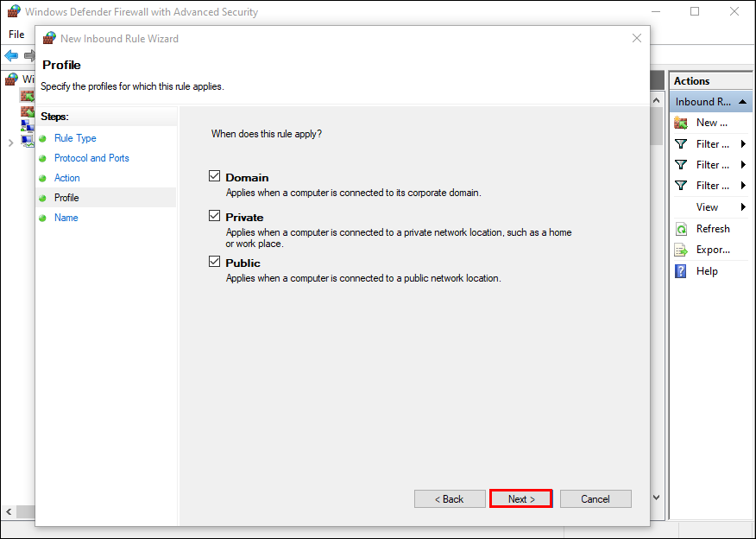Collapse the Inbound Rules actions section
Viewport: 756px width, 539px height.
(742, 101)
